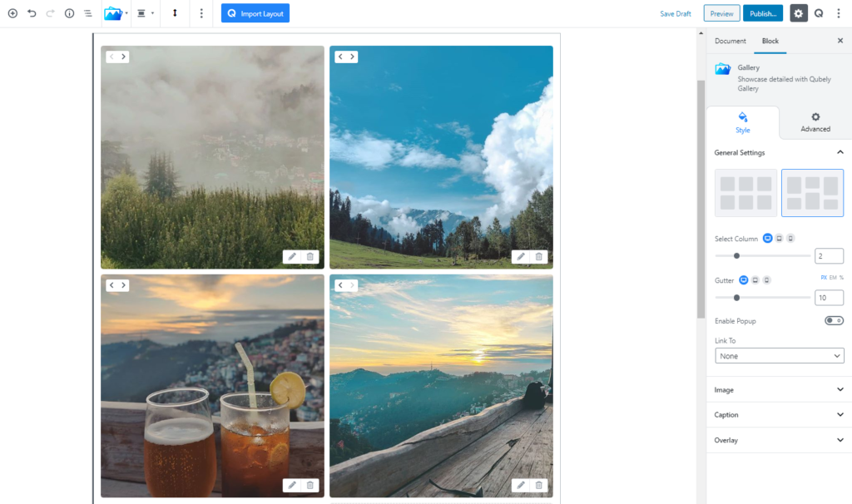This screenshot has height=504, width=852.
Task: Move the blue sky image forward
Action: tap(352, 57)
